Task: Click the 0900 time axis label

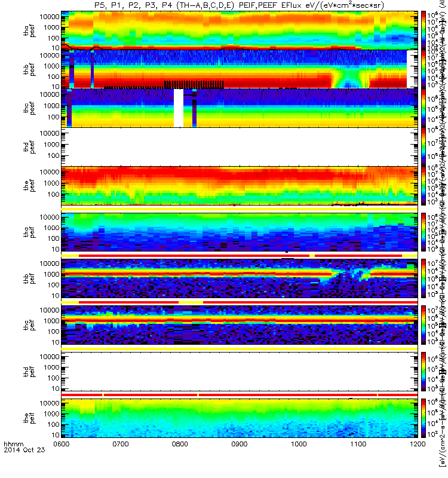Action: pos(240,444)
